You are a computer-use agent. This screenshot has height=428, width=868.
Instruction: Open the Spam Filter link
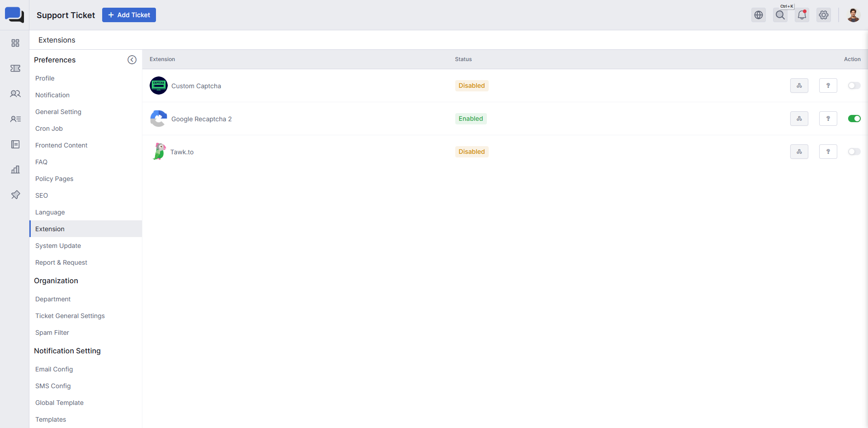point(52,333)
